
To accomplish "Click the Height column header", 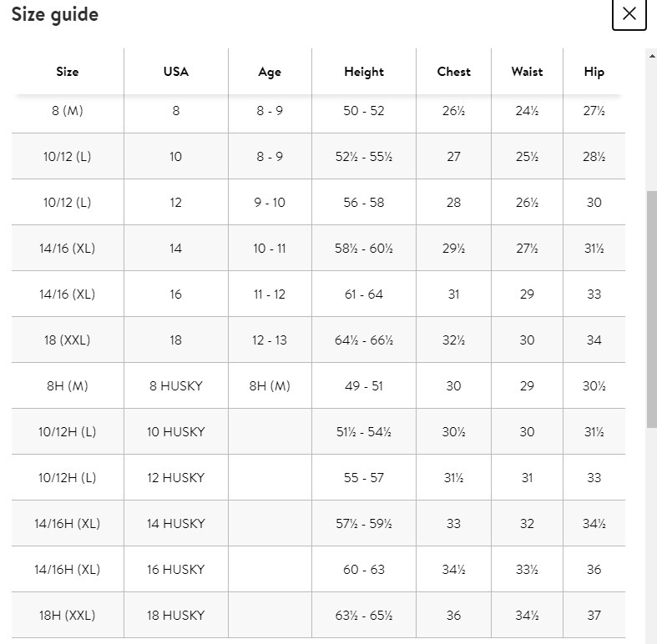I will point(364,72).
